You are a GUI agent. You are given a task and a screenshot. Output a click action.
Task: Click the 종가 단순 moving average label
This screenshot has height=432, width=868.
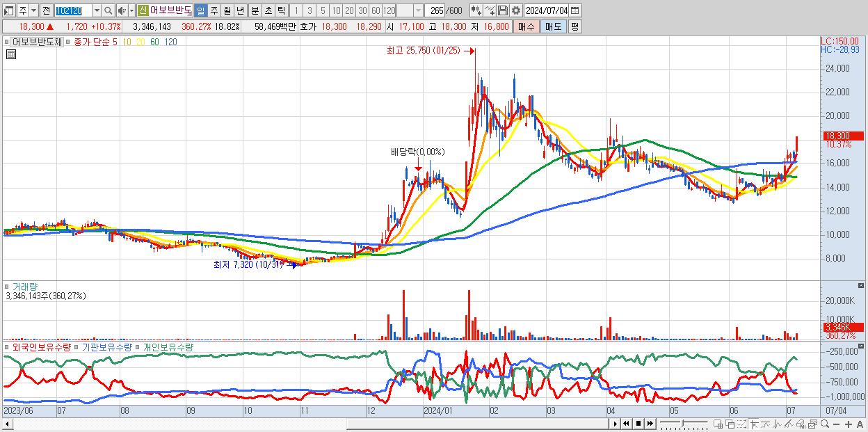coord(91,42)
